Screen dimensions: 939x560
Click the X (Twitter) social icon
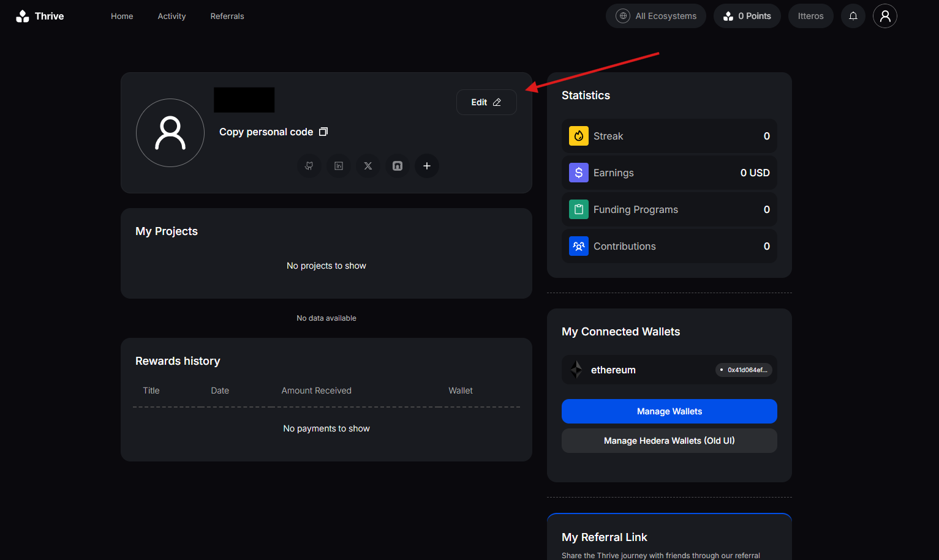368,166
